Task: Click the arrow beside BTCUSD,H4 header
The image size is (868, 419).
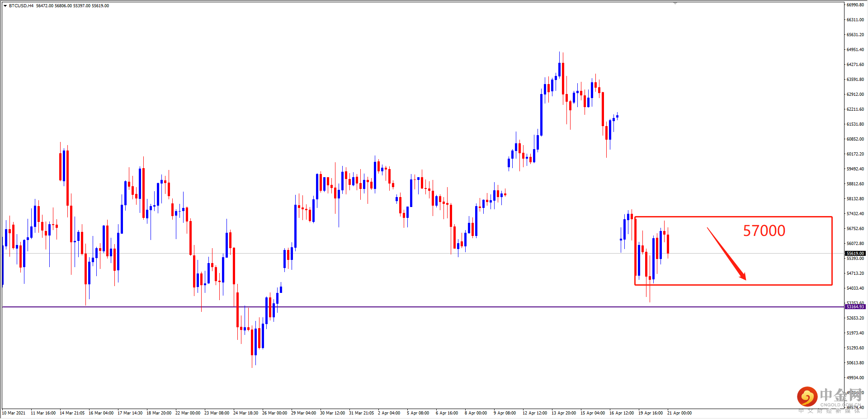Action: (x=5, y=6)
